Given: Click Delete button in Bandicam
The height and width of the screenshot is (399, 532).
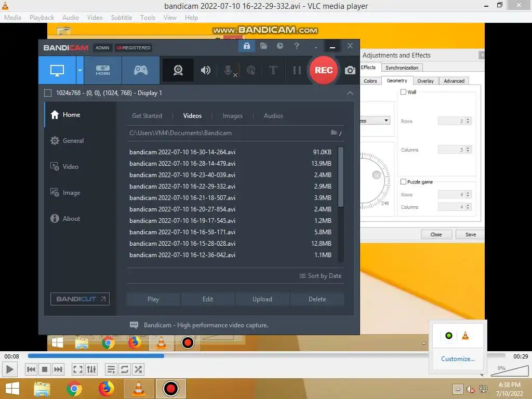Looking at the screenshot, I should point(317,299).
